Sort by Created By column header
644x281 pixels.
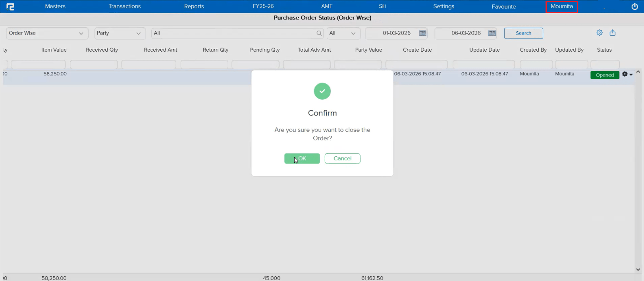click(533, 50)
